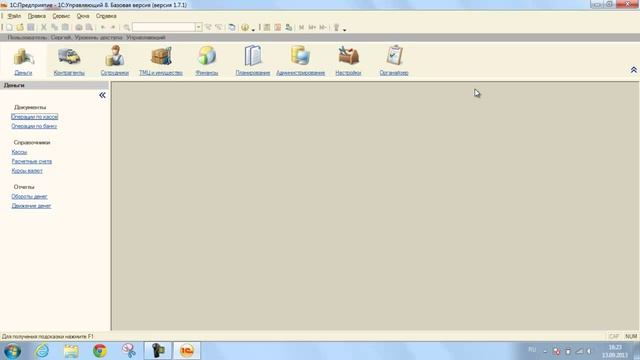Click the taskbar clock showing date

[615, 351]
